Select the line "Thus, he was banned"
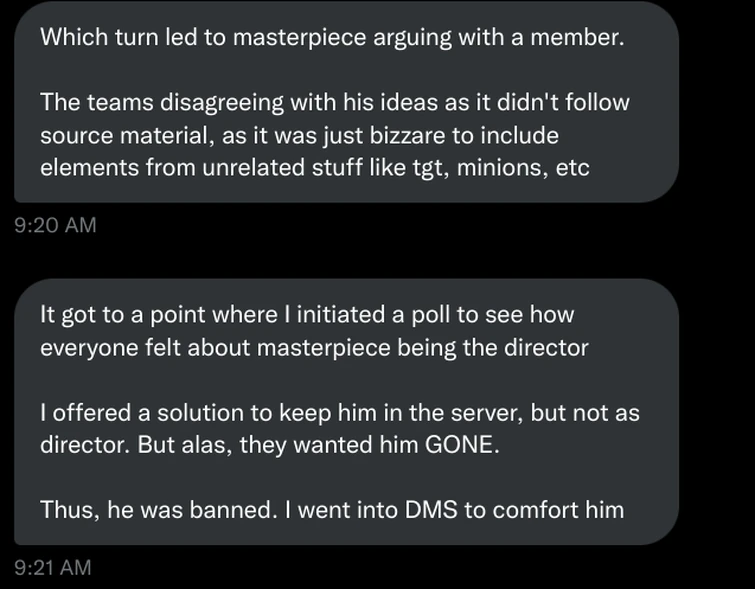This screenshot has width=755, height=589. [332, 509]
